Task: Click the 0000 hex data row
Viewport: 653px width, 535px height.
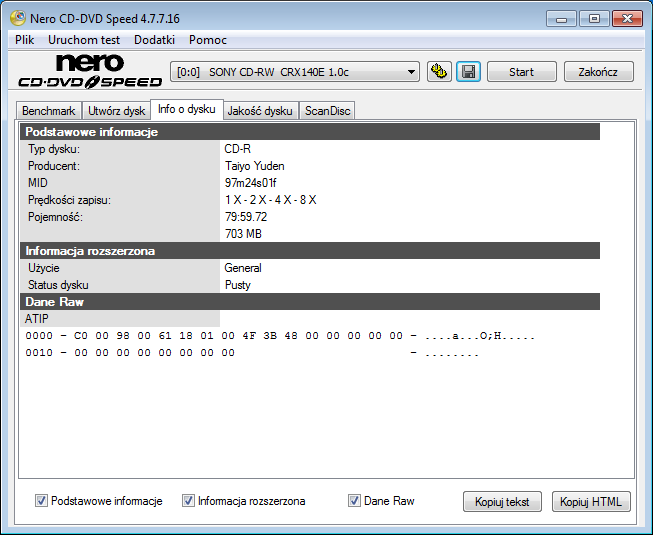Action: coord(280,336)
